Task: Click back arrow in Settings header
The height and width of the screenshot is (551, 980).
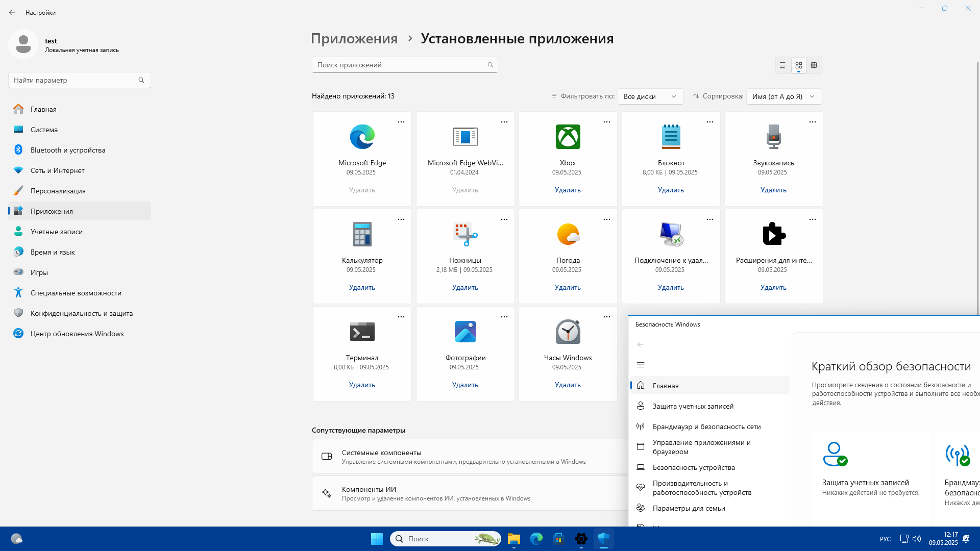Action: 12,12
